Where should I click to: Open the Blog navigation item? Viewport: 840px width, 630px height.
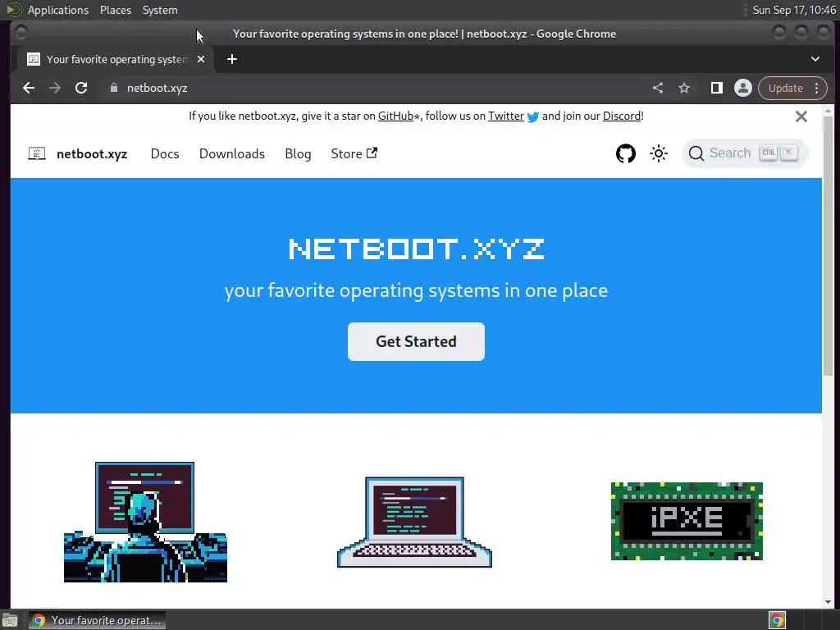click(x=298, y=153)
